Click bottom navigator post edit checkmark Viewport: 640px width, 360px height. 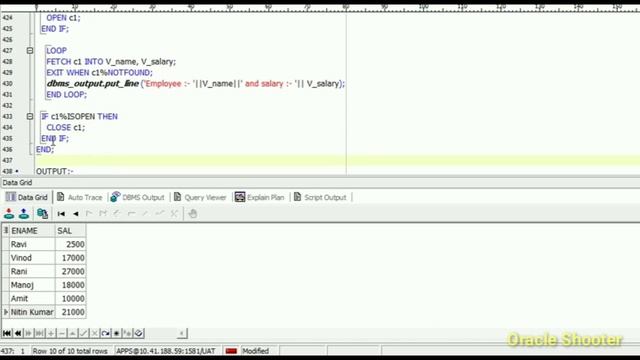(x=84, y=333)
